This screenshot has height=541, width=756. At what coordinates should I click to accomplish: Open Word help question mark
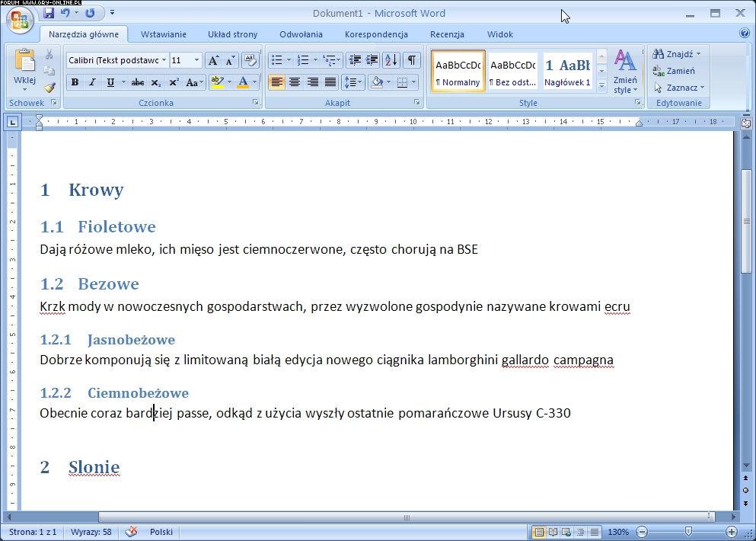tap(745, 33)
